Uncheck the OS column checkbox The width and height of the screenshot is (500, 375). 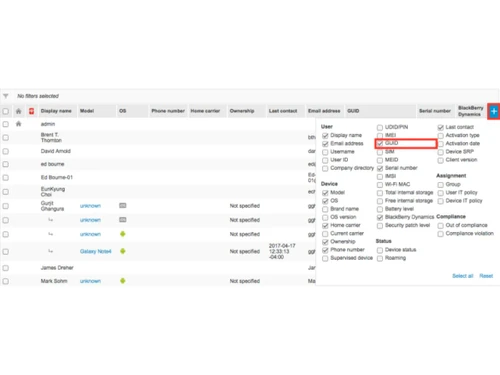pyautogui.click(x=325, y=201)
